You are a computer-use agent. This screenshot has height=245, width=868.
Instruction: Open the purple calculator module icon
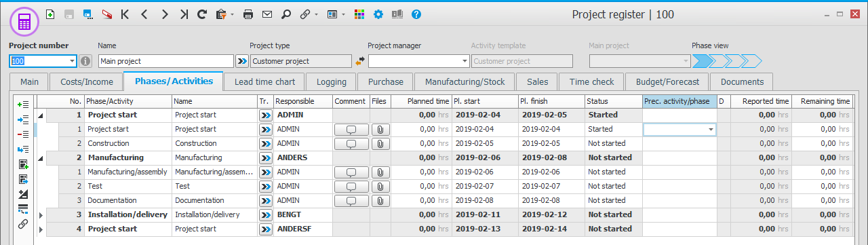click(24, 22)
